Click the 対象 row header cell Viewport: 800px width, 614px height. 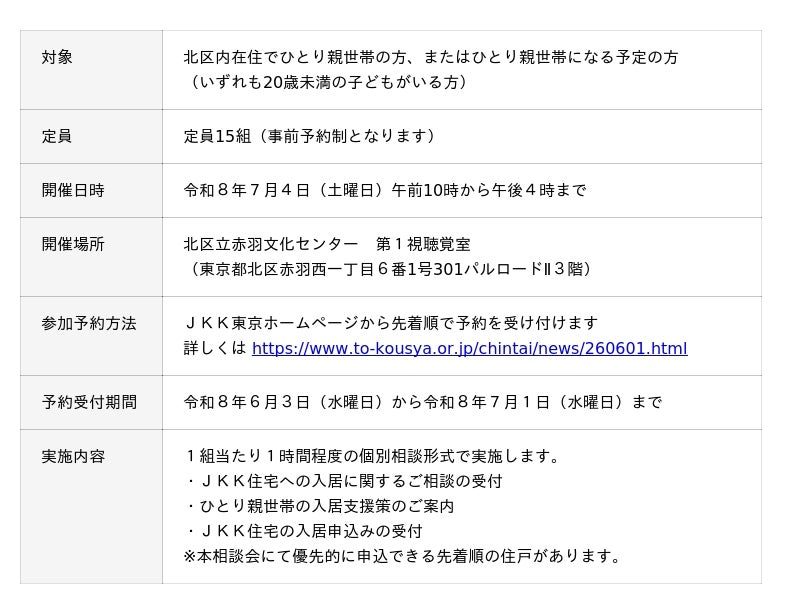tap(91, 70)
